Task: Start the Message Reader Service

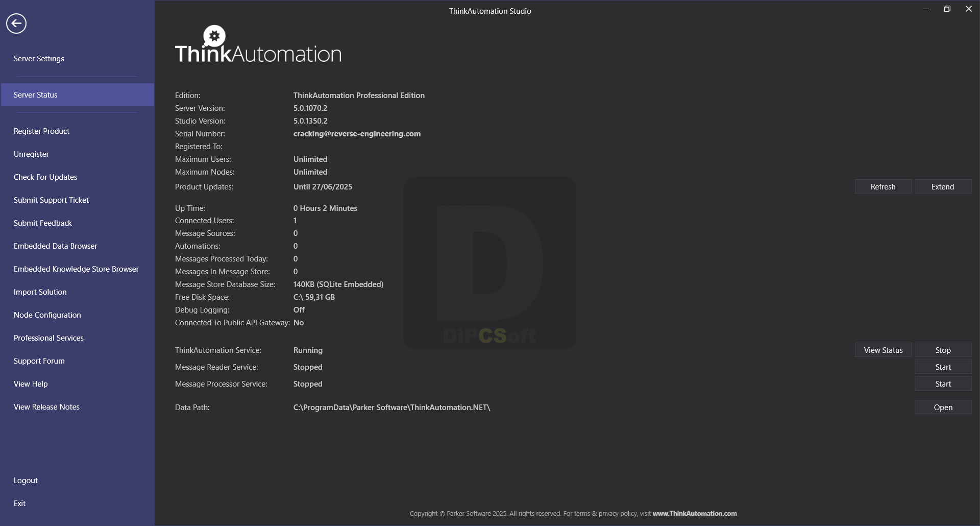Action: [x=943, y=367]
